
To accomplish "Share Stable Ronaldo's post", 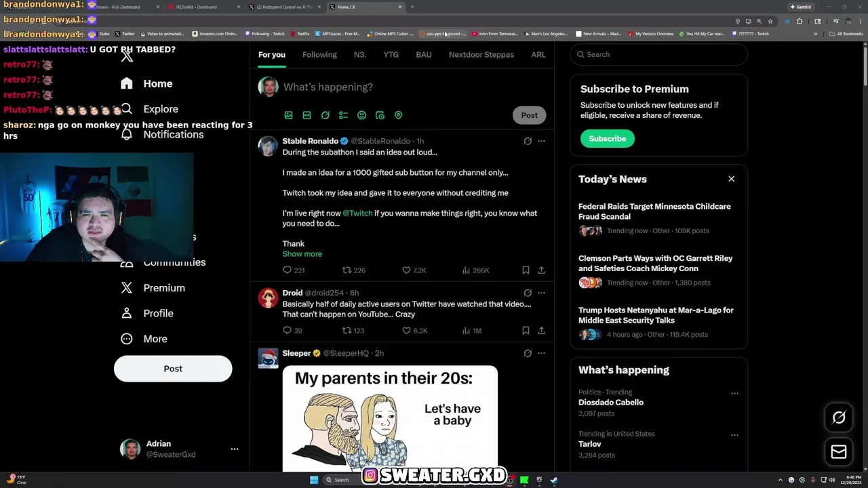I will pos(541,270).
